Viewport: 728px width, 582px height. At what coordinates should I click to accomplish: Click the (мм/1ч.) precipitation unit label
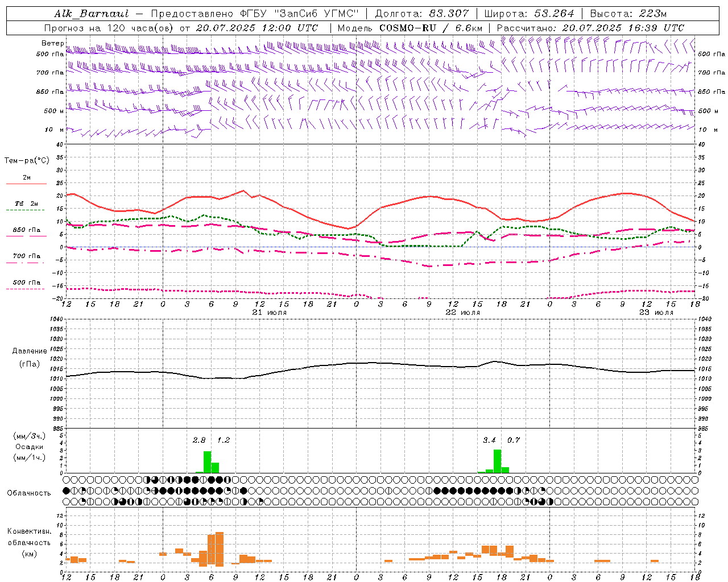(29, 457)
